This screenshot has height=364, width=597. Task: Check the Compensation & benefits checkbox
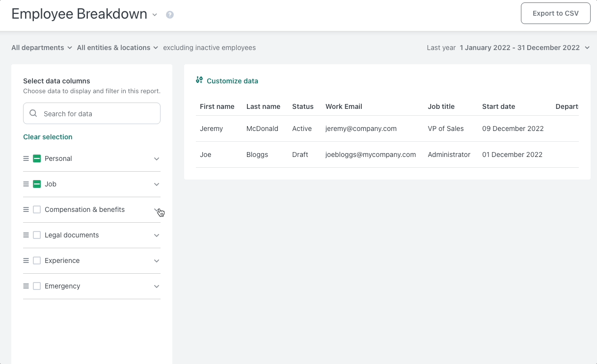37,209
